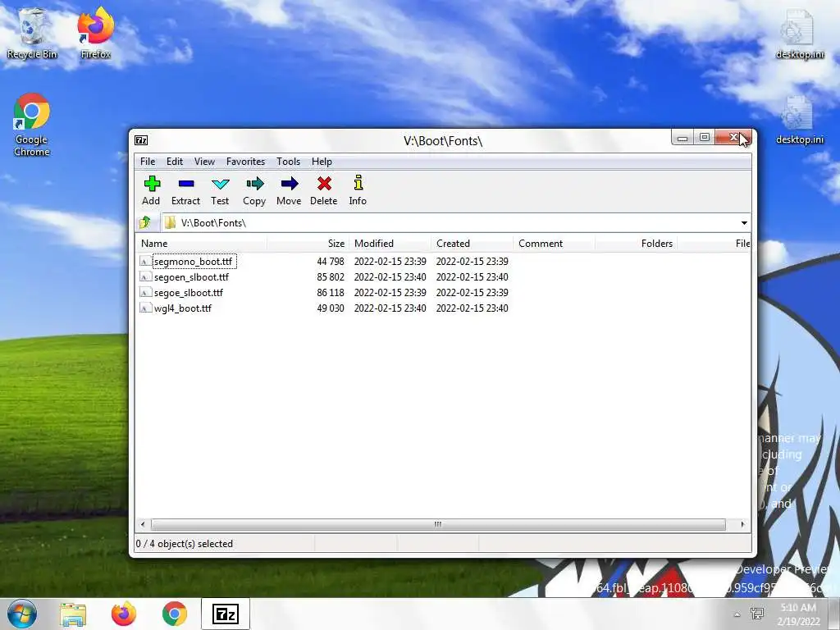
Task: Click the size value 86 118
Action: [x=331, y=293]
